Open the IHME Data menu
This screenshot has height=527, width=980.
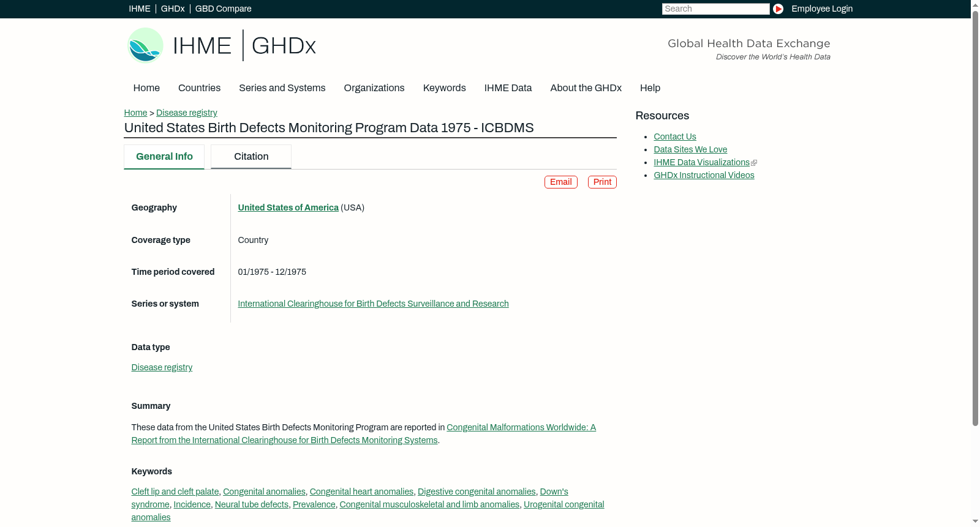coord(508,88)
